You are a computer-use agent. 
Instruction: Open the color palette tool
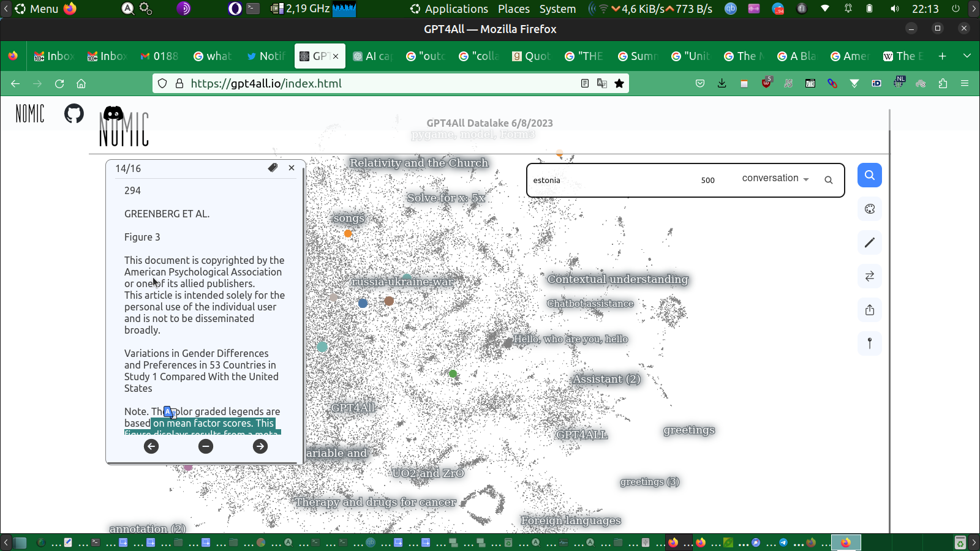(x=869, y=209)
